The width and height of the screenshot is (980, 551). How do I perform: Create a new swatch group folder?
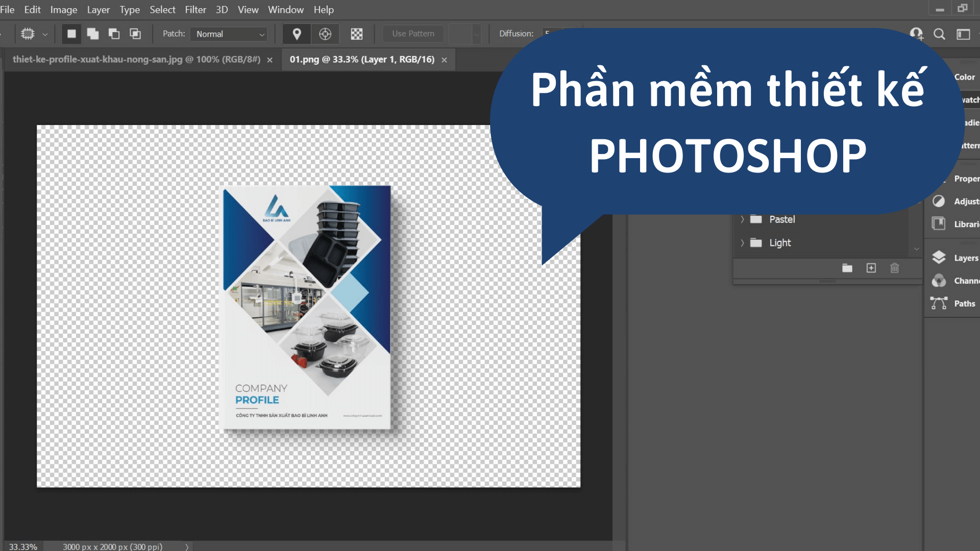tap(847, 268)
